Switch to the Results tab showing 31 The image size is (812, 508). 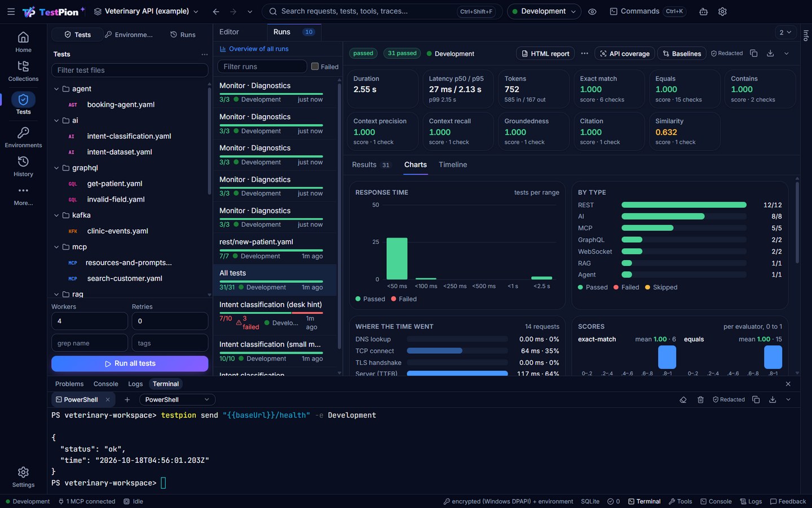point(371,165)
